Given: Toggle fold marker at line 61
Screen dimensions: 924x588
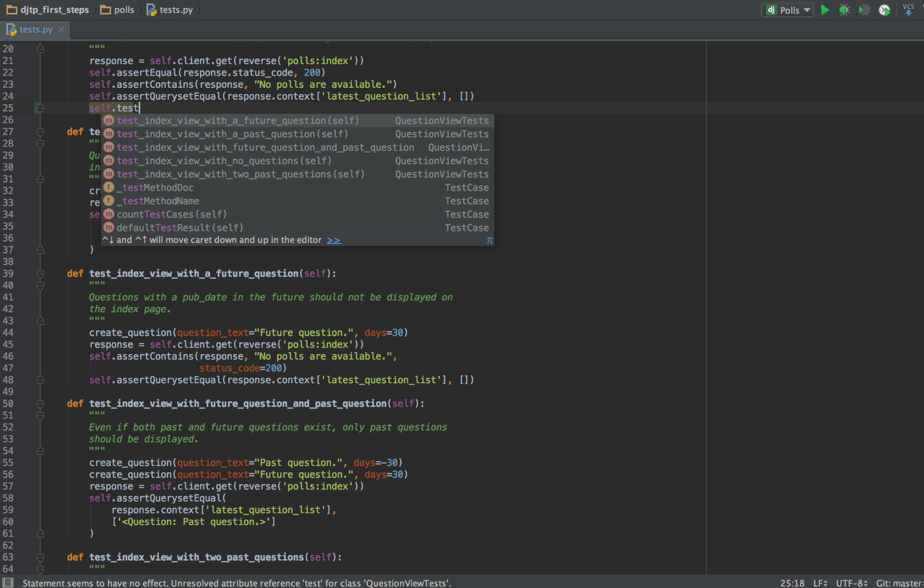Looking at the screenshot, I should (41, 533).
